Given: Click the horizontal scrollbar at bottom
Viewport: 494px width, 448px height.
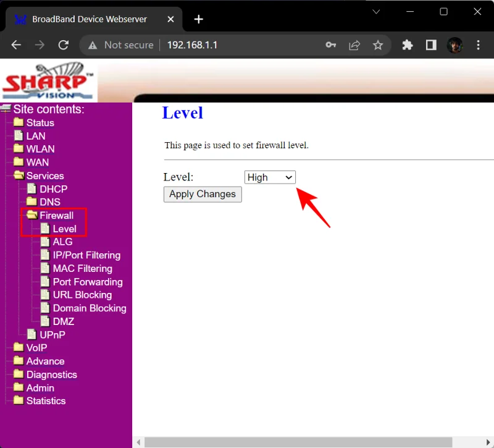Looking at the screenshot, I should click(296, 442).
